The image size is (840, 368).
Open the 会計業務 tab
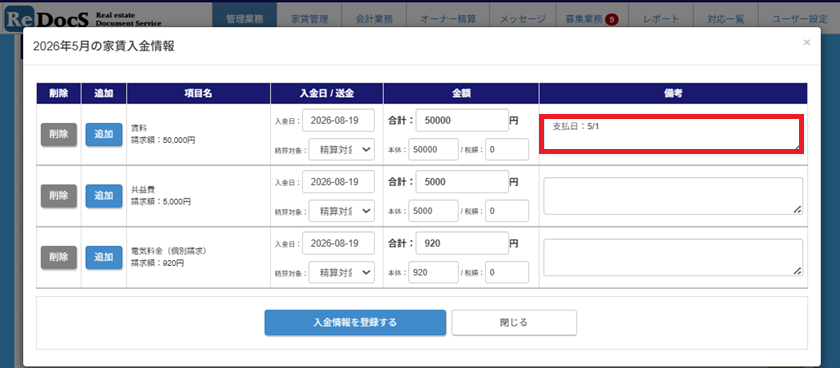(374, 19)
